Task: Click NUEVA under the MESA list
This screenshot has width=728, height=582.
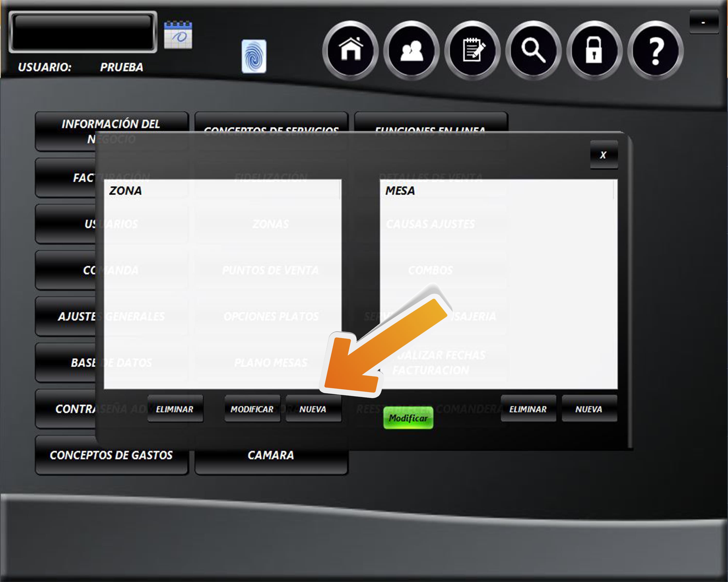Action: coord(589,409)
